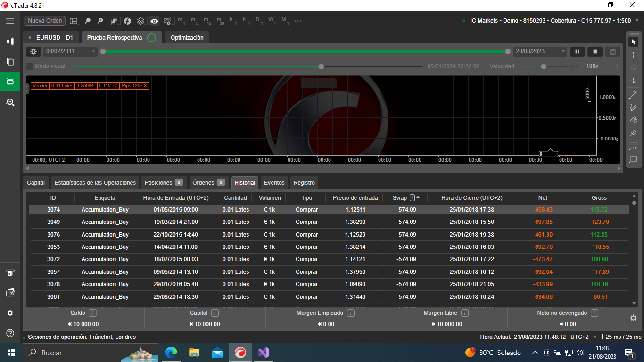Viewport: 644px width, 362px height.
Task: Open the account bar settings gear
Action: pyautogui.click(x=634, y=318)
